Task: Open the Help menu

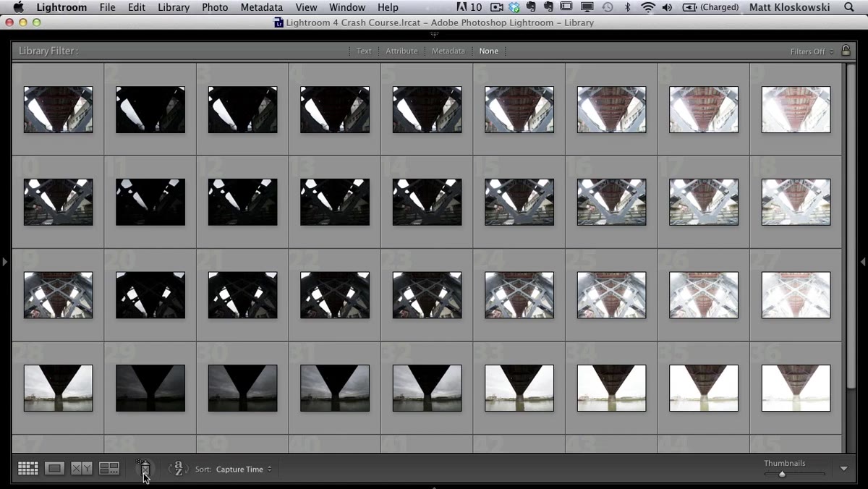Action: (388, 7)
